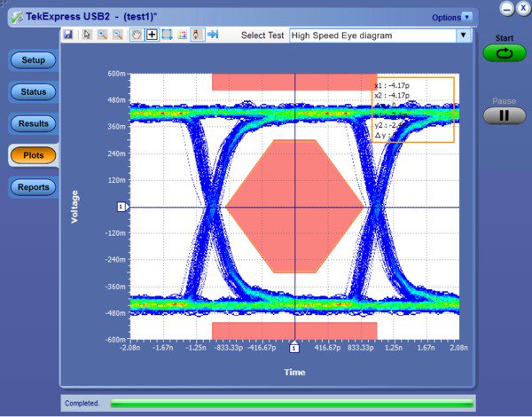The width and height of the screenshot is (532, 417).
Task: Go to the Results panel
Action: tap(33, 123)
